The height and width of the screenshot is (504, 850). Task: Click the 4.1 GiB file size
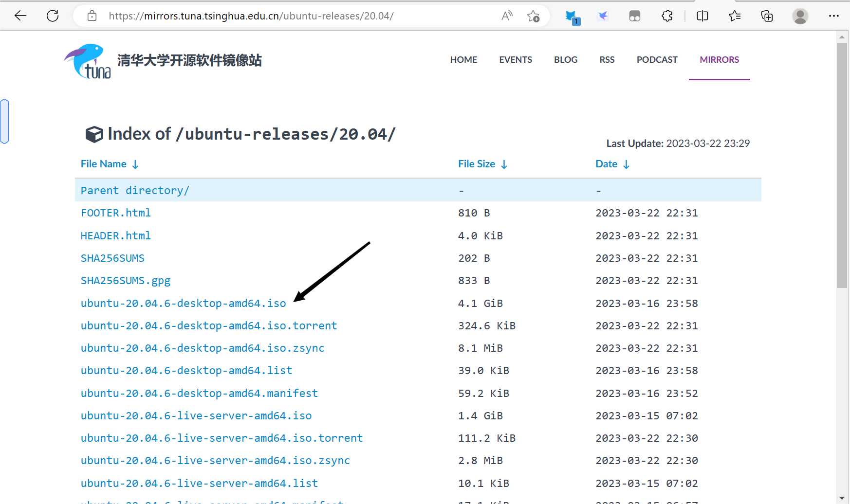pyautogui.click(x=480, y=303)
